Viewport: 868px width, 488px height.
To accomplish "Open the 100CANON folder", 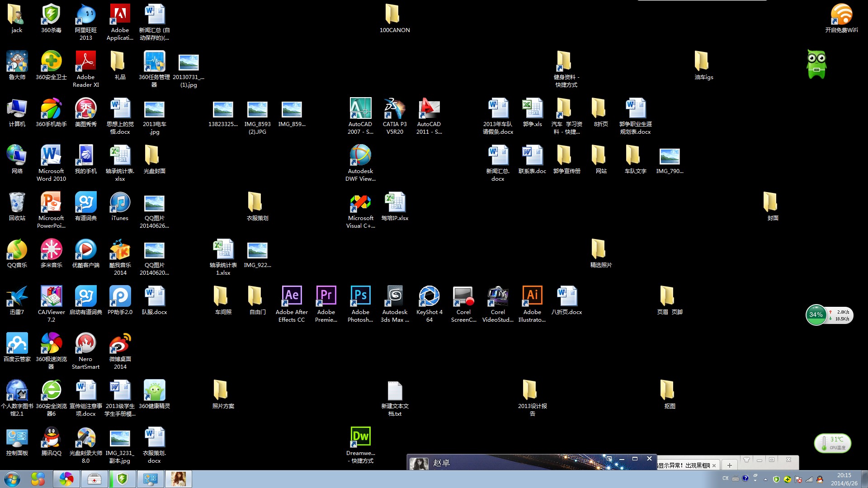I will point(395,18).
